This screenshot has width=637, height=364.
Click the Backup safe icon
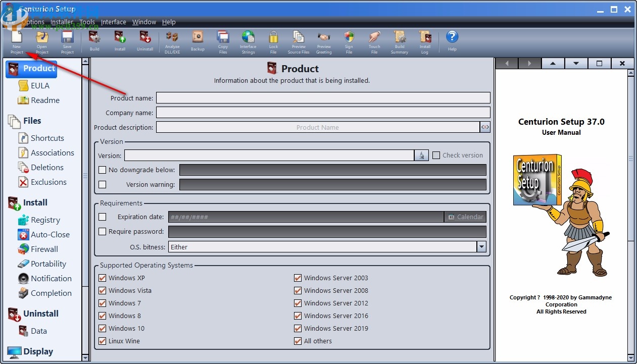[198, 40]
